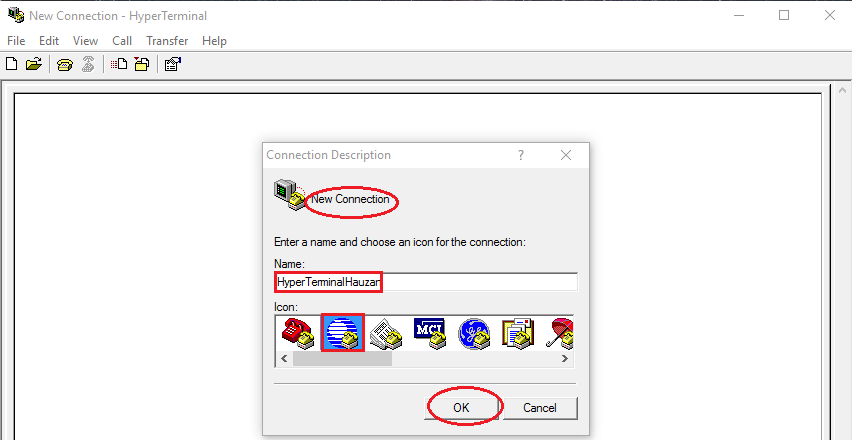Screen dimensions: 852x440
Task: Click the New file toolbar icon
Action: [11, 64]
